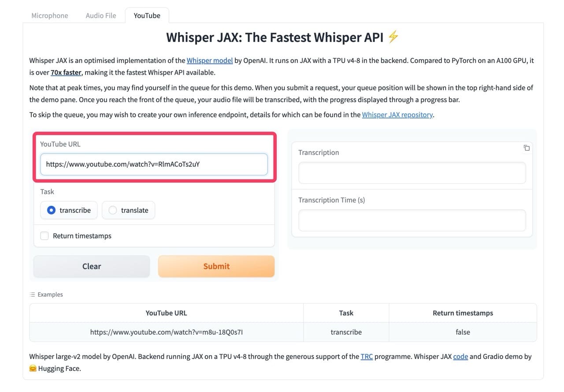Enable the Return timestamps checkbox
The width and height of the screenshot is (564, 392).
tap(45, 236)
